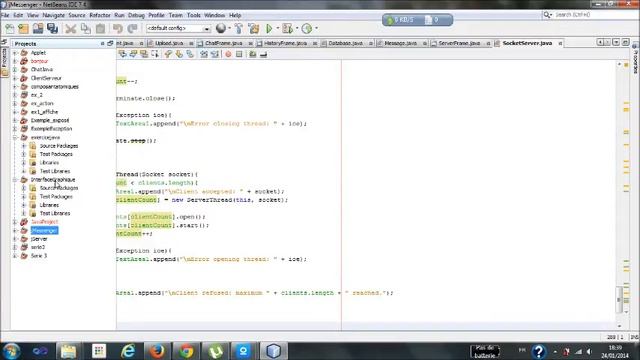The height and width of the screenshot is (360, 640).
Task: Click the Open Project toolbar icon
Action: pyautogui.click(x=38, y=28)
